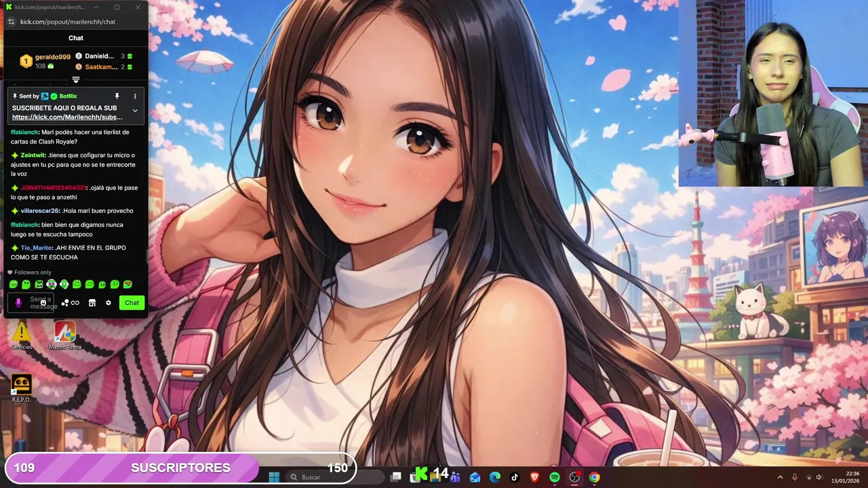Click the chat popout address bar URL

pyautogui.click(x=68, y=22)
